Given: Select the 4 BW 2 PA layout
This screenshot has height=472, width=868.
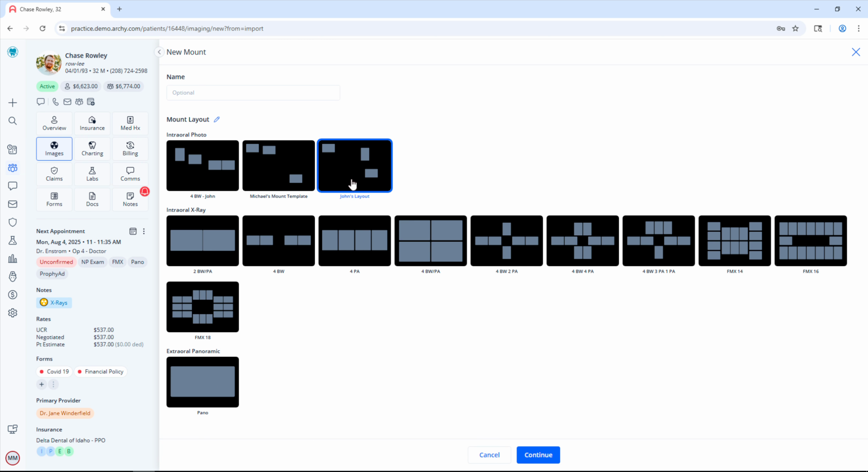Looking at the screenshot, I should (x=506, y=241).
